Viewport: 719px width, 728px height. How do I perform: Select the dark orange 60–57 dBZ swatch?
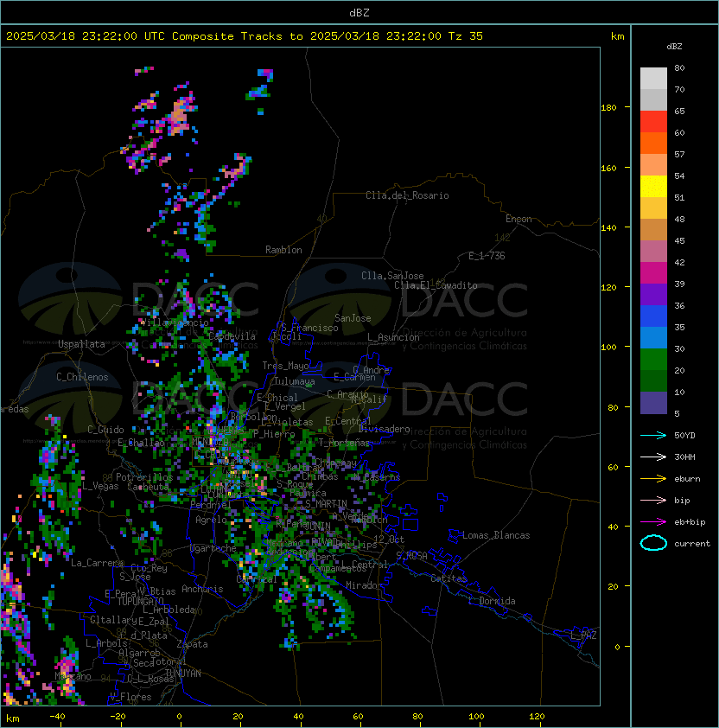point(653,143)
